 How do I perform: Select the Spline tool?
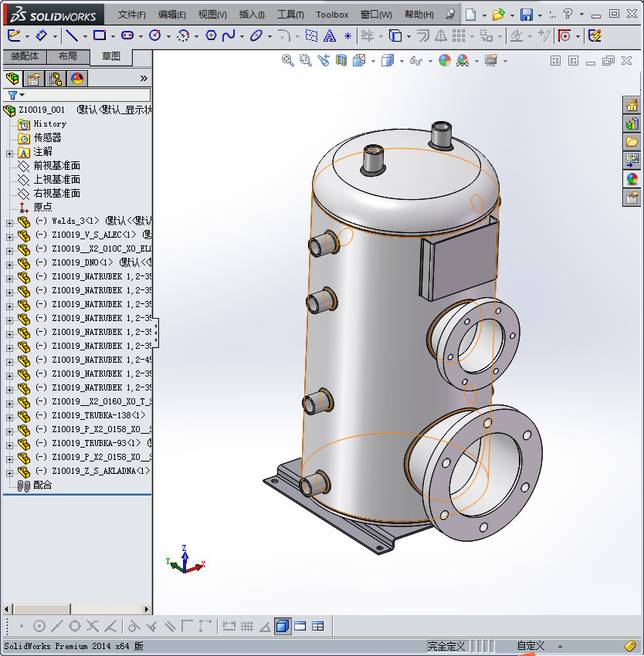coord(229,36)
